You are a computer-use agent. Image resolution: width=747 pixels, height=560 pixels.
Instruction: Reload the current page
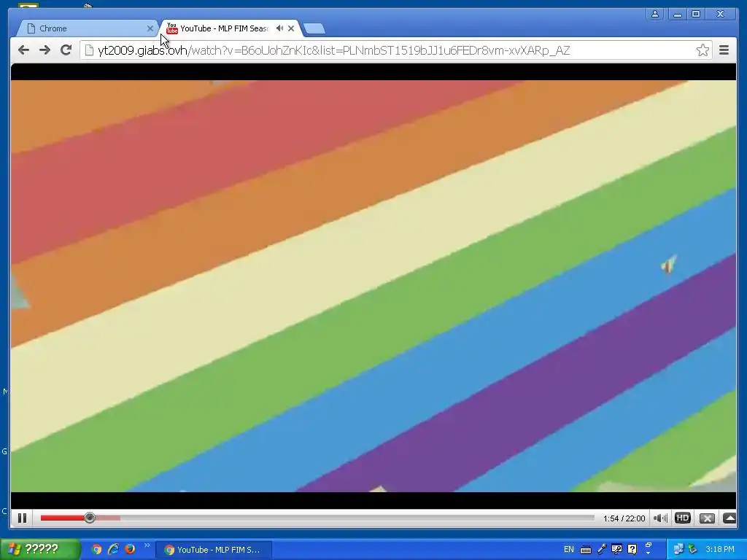pyautogui.click(x=66, y=50)
